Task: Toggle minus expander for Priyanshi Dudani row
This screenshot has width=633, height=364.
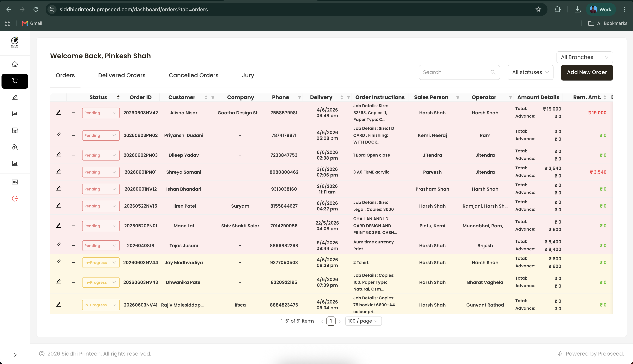Action: point(73,135)
